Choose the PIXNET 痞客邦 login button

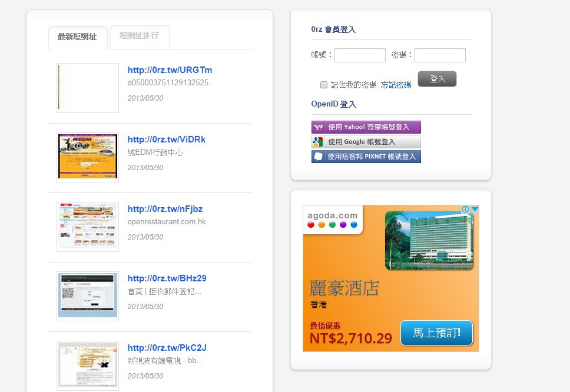point(366,157)
